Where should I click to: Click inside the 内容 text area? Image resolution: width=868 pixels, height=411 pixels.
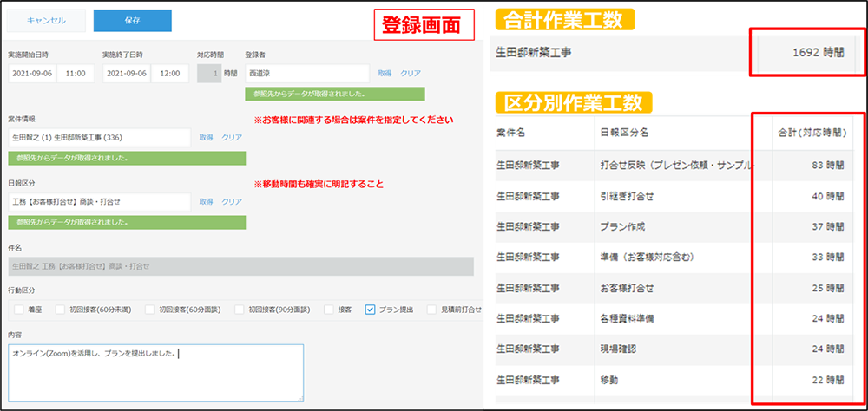coord(156,373)
